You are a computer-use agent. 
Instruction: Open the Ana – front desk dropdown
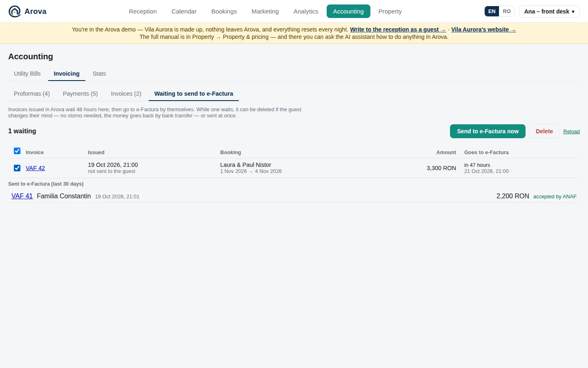click(549, 11)
